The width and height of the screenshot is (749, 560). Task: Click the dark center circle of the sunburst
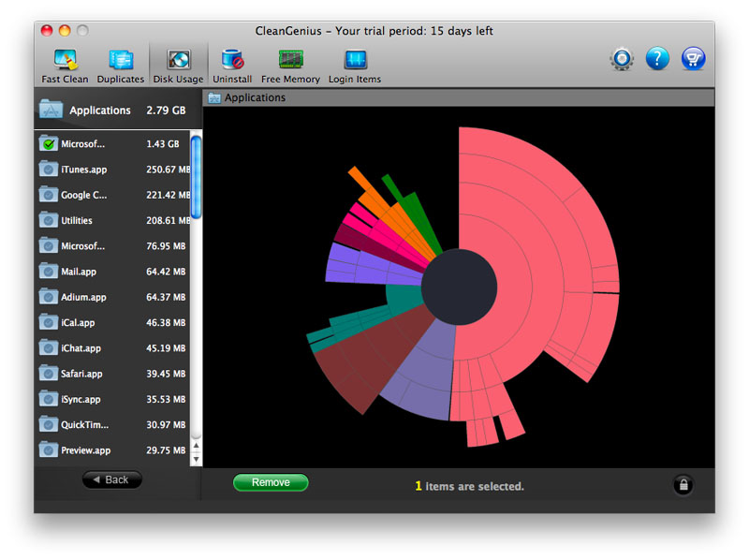(459, 287)
